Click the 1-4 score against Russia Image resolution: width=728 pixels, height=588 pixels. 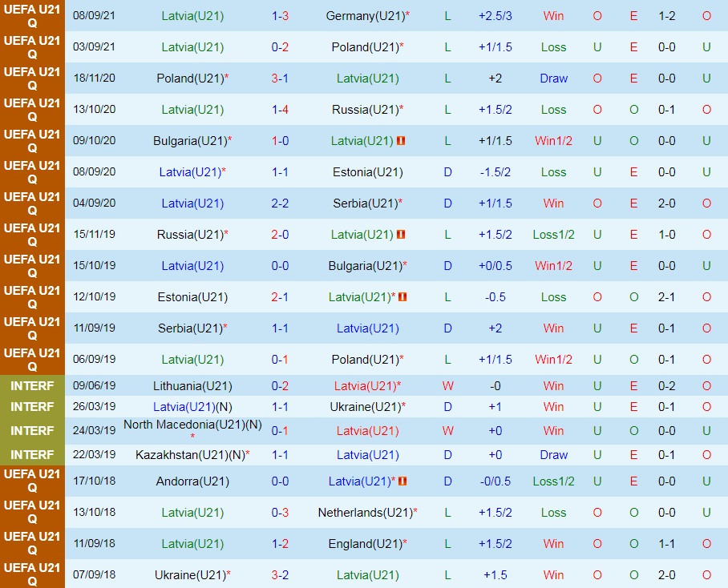[280, 110]
